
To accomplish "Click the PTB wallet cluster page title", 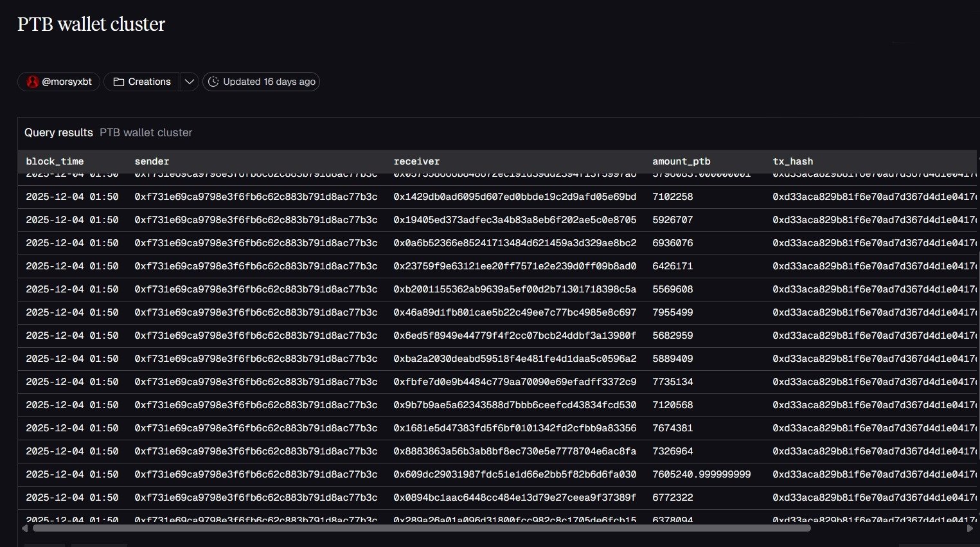I will [x=91, y=24].
